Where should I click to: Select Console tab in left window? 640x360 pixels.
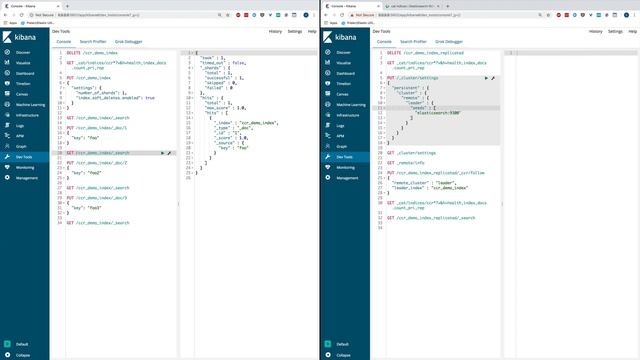64,42
